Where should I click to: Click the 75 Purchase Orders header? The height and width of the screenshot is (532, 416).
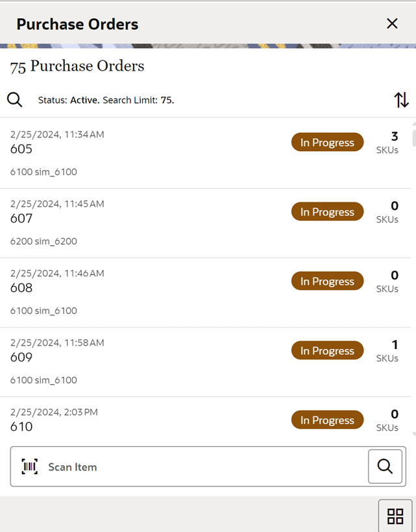[76, 66]
